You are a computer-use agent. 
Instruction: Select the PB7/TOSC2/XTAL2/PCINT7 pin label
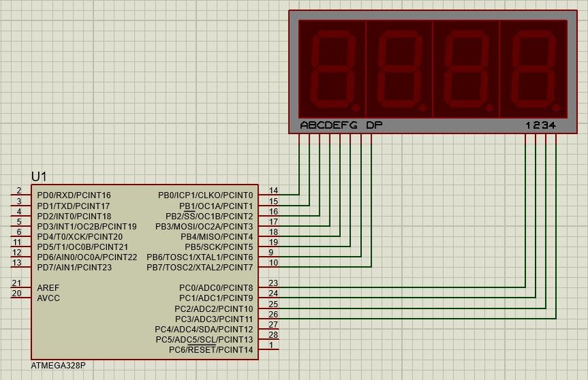pos(200,268)
